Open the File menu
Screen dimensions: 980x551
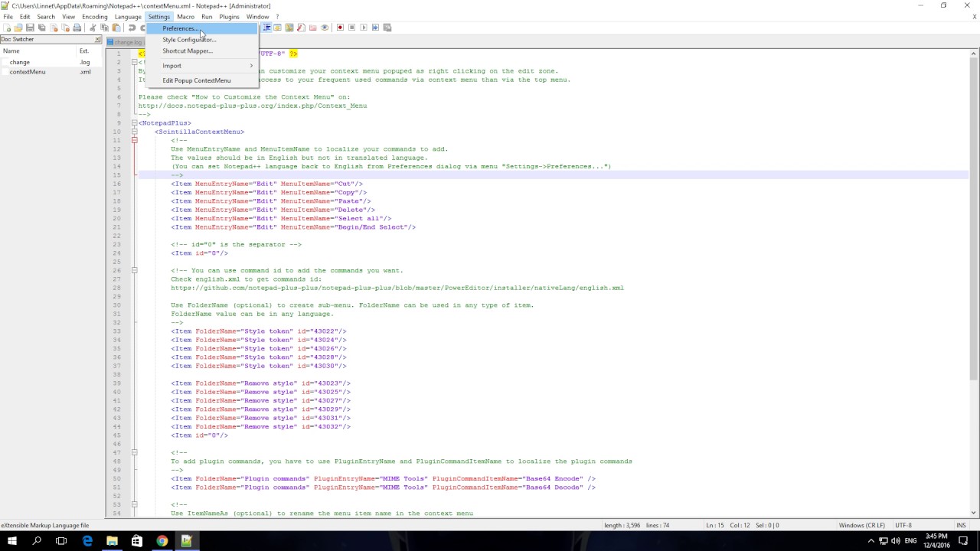pyautogui.click(x=8, y=17)
